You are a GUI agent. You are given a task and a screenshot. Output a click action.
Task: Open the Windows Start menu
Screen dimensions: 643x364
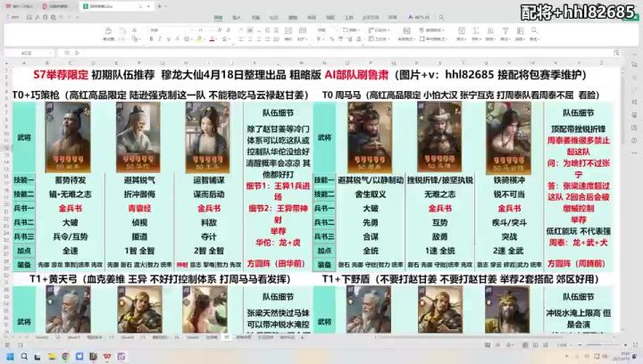pos(10,357)
